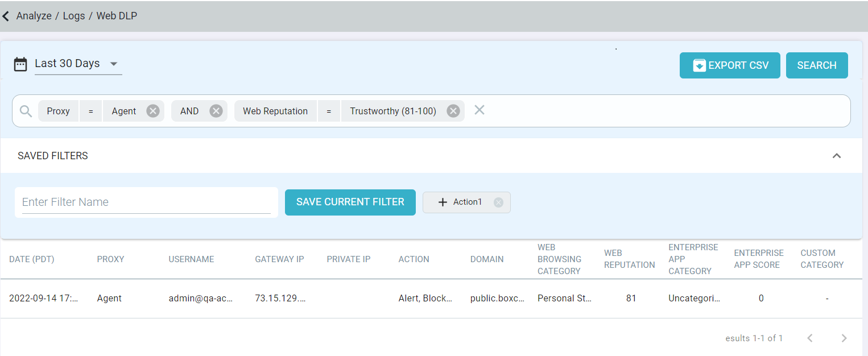This screenshot has height=356, width=868.
Task: Remove the Proxy = Agent filter chip
Action: pos(152,111)
